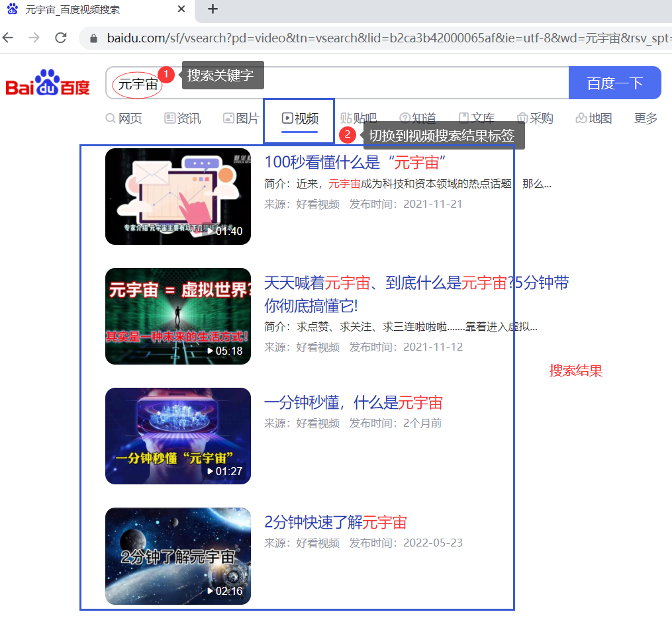Open the 更多 more options menu
The height and width of the screenshot is (620, 672).
(x=645, y=118)
